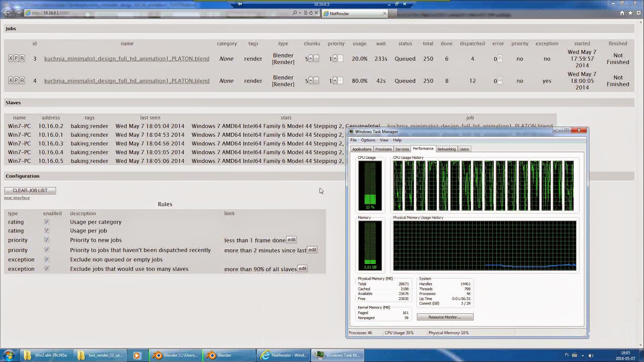644x362 pixels.
Task: Click edit for more than 90% of slaves
Action: tap(303, 269)
